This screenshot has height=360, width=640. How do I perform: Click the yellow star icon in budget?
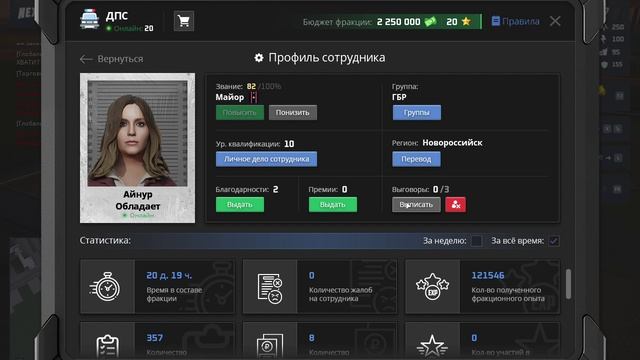[466, 21]
